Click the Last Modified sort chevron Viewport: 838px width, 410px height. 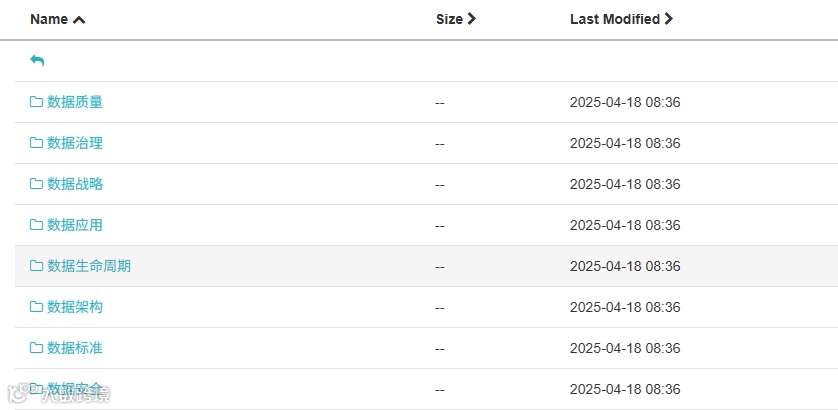669,19
